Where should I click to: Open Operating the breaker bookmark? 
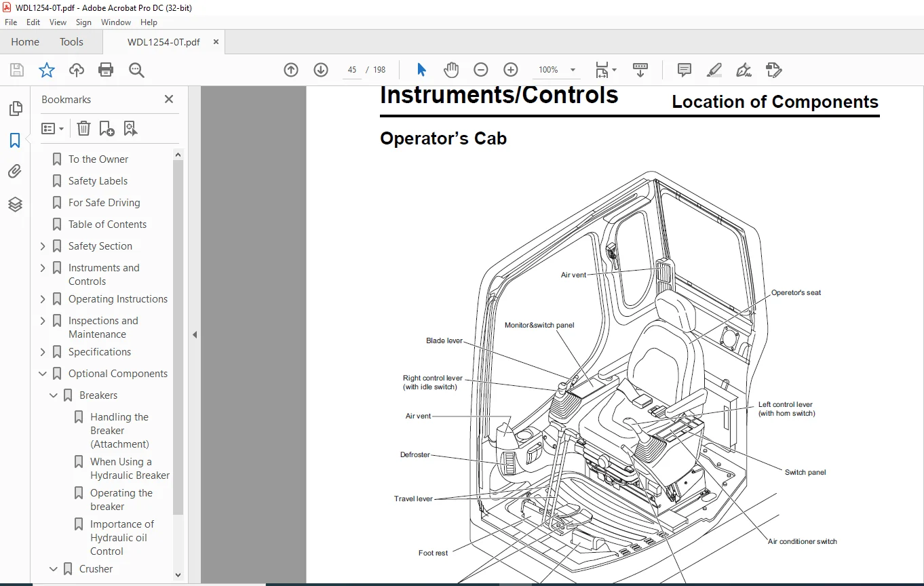121,500
